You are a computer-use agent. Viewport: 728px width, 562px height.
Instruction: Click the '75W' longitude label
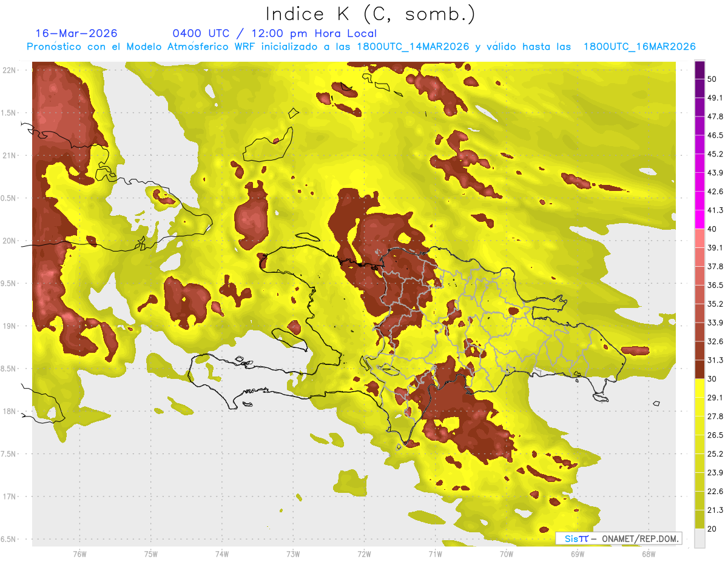(150, 554)
